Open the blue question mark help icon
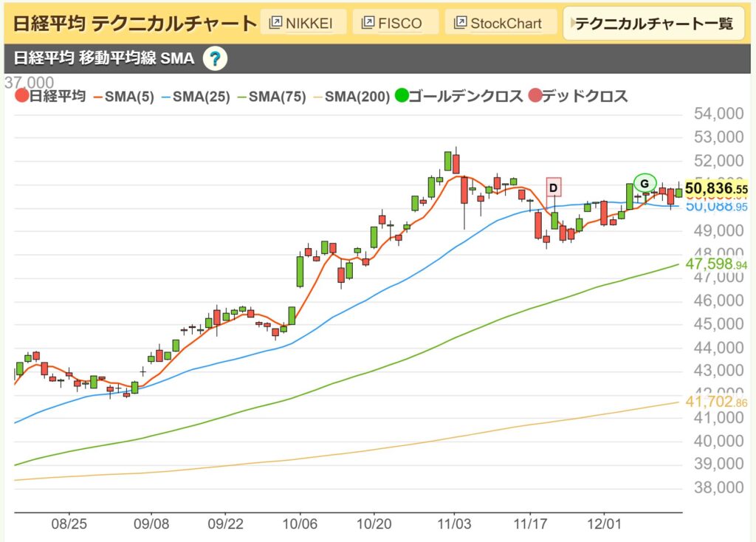Image resolution: width=756 pixels, height=542 pixels. point(215,58)
